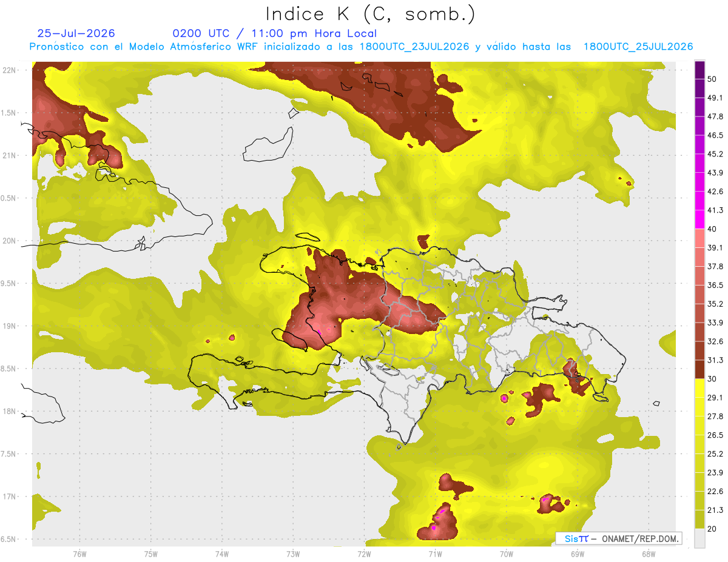Click longitude label "69W"
This screenshot has width=728, height=562.
[578, 554]
